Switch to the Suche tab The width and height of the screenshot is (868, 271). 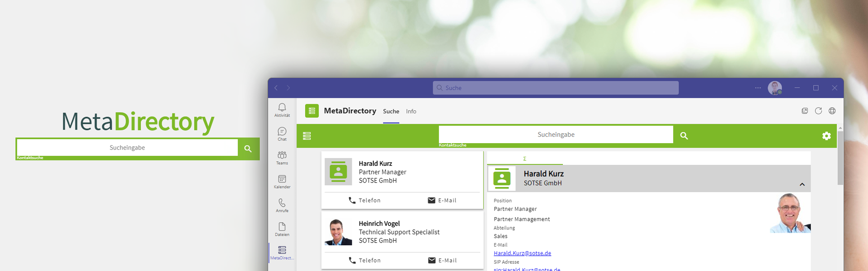pyautogui.click(x=391, y=112)
